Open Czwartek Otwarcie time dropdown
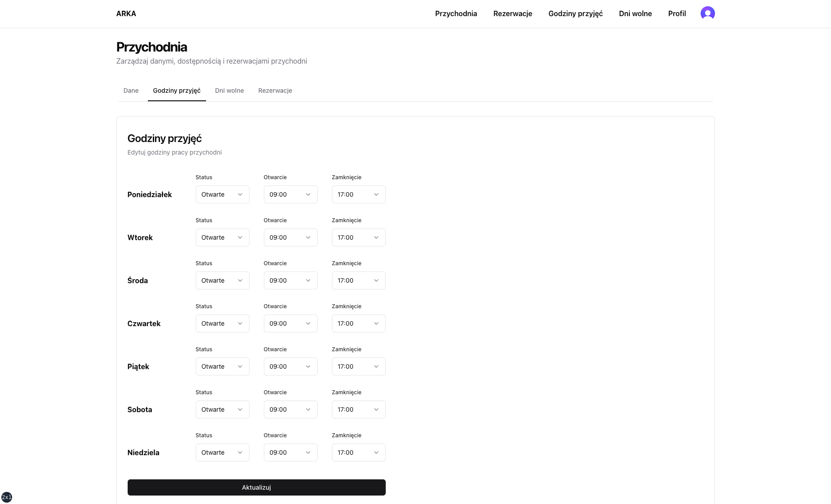Screen dimensions: 831x504 coord(290,323)
